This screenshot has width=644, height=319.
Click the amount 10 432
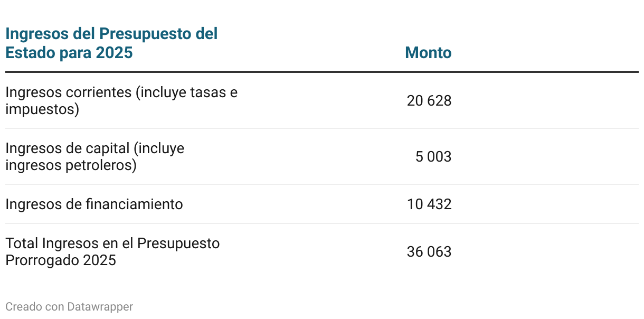pos(429,204)
